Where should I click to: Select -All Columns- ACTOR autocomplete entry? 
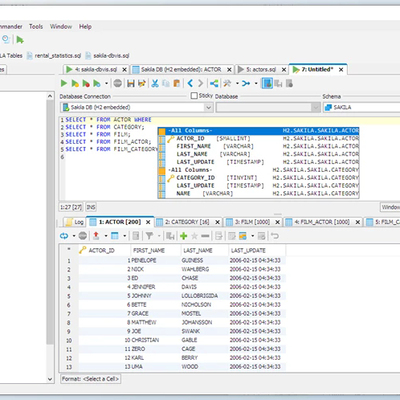[259, 130]
